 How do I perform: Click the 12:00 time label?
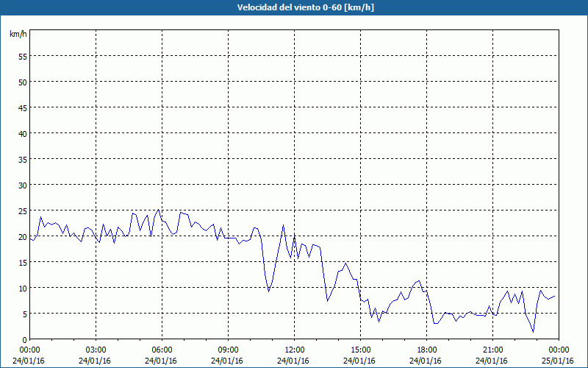pyautogui.click(x=295, y=350)
